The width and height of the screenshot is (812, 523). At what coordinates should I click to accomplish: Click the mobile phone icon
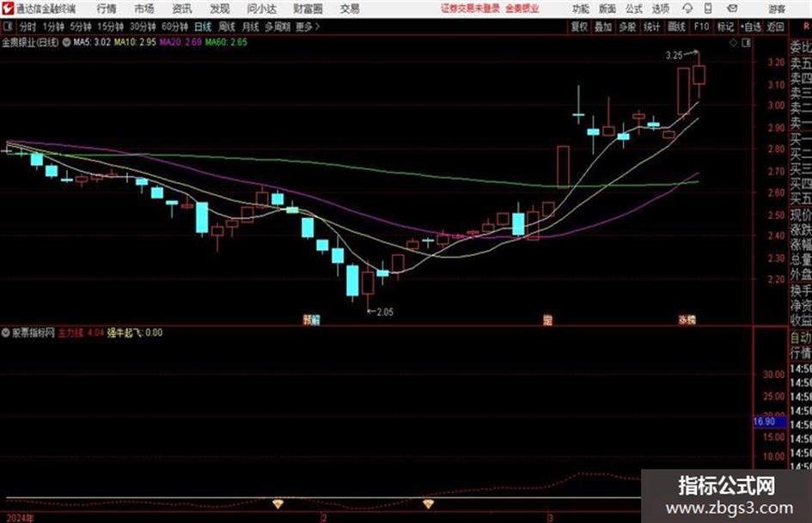(x=708, y=9)
